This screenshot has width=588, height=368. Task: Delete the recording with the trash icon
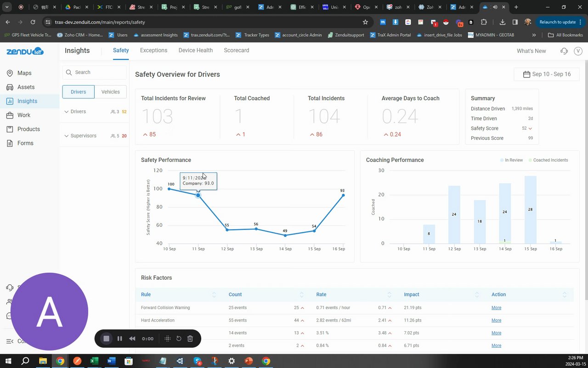coord(190,339)
